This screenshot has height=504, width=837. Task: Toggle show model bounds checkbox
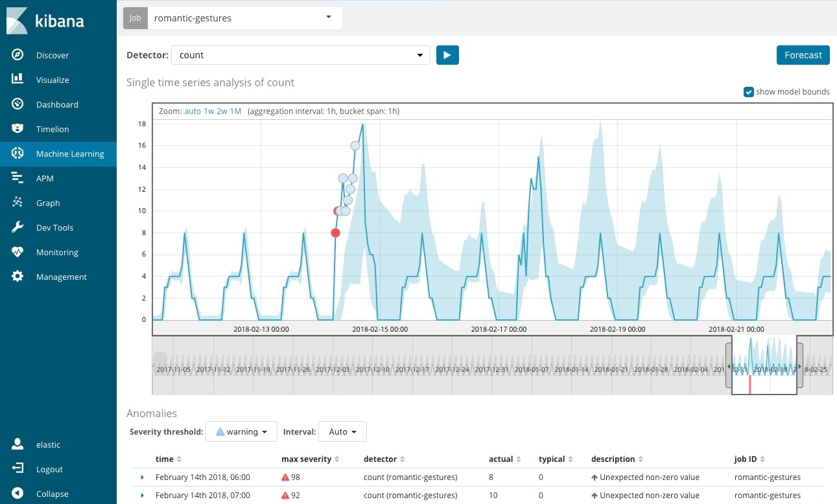coord(749,92)
